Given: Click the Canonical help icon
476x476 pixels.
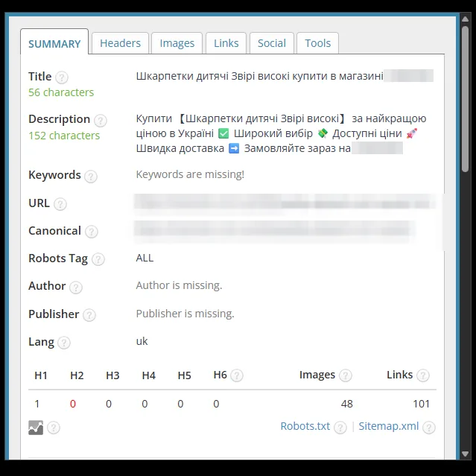Looking at the screenshot, I should pyautogui.click(x=92, y=232).
